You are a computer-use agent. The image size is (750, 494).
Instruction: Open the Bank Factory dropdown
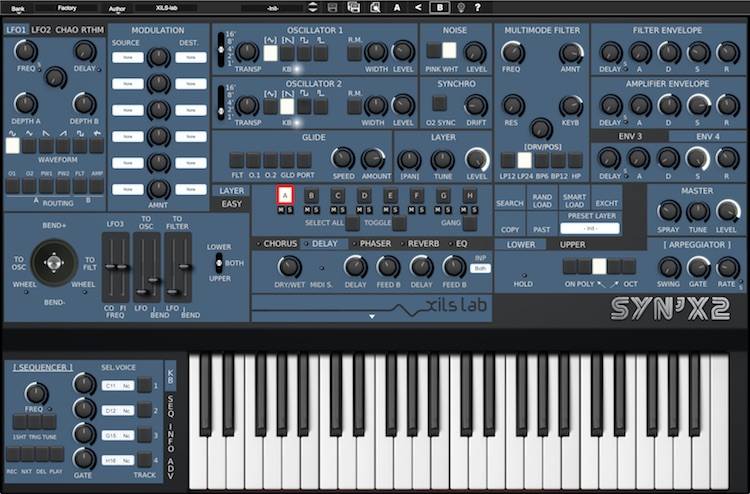point(69,7)
